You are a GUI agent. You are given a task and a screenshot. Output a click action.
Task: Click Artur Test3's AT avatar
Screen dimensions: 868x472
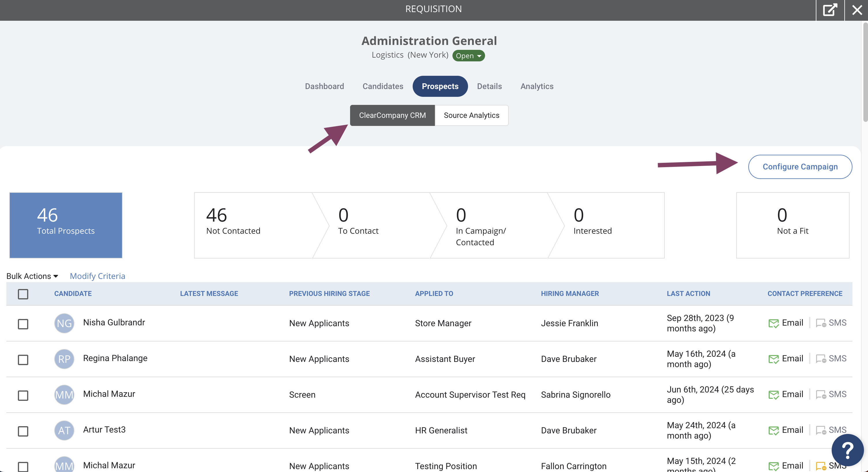[64, 430]
